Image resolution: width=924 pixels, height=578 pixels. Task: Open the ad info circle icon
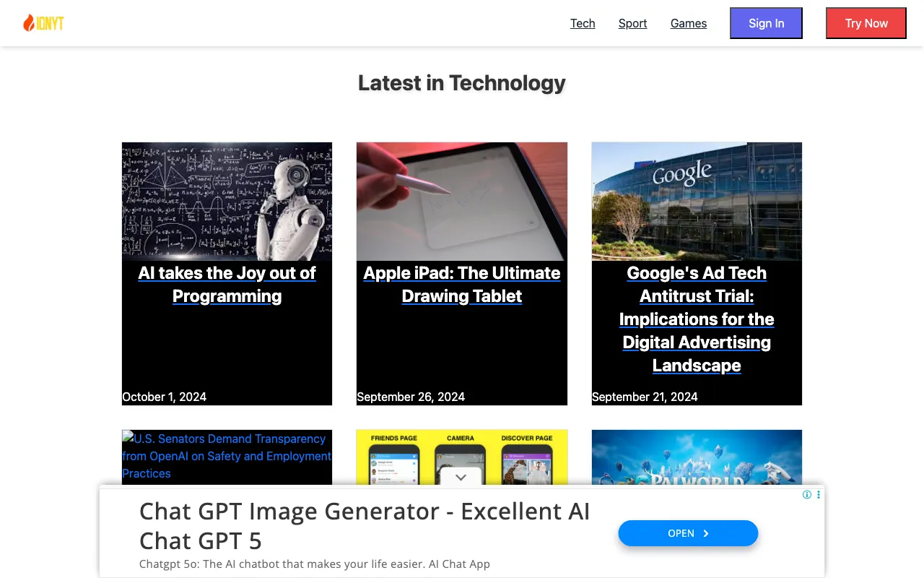point(807,495)
